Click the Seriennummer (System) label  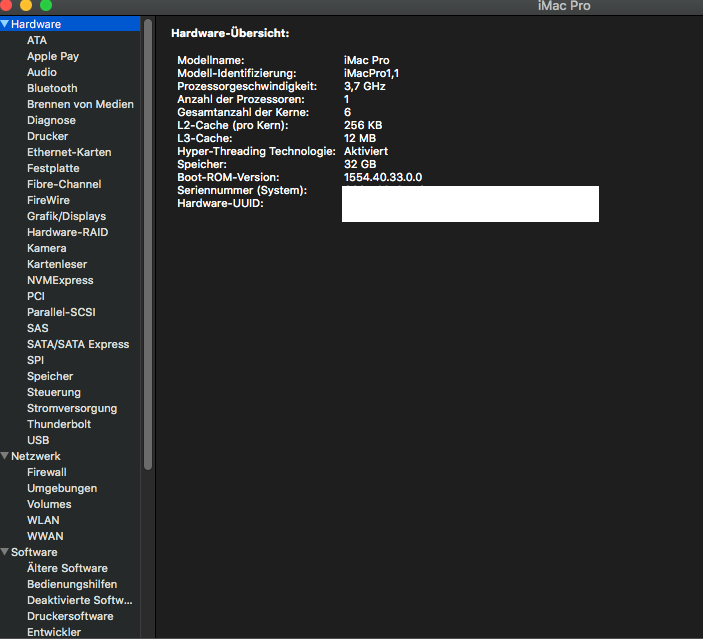click(242, 190)
